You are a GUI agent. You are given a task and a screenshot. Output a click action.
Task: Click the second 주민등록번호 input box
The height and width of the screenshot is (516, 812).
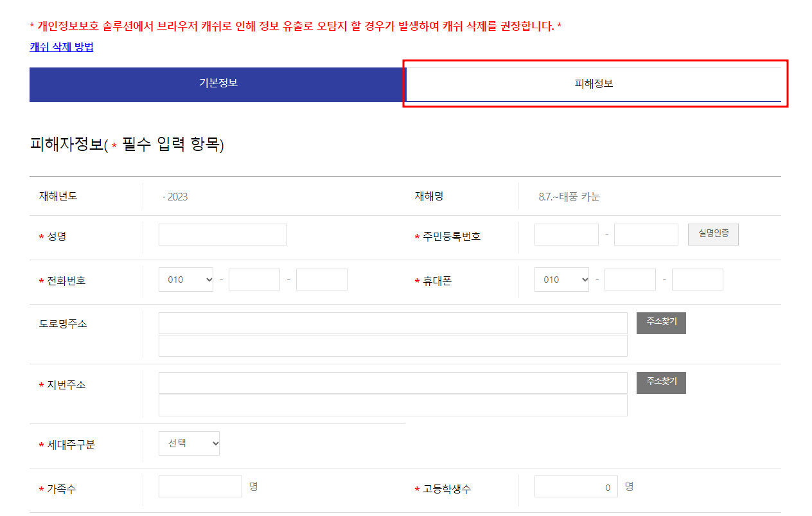point(646,234)
